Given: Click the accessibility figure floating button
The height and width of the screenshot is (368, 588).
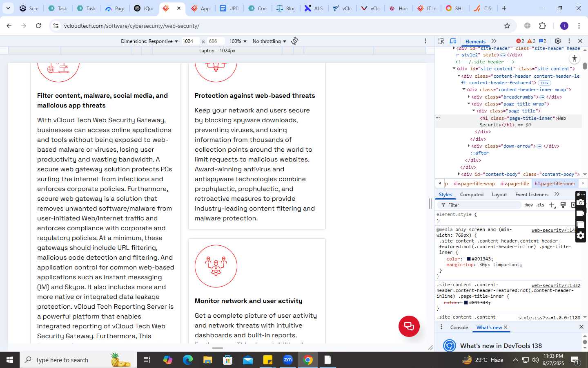Looking at the screenshot, I should (x=574, y=58).
